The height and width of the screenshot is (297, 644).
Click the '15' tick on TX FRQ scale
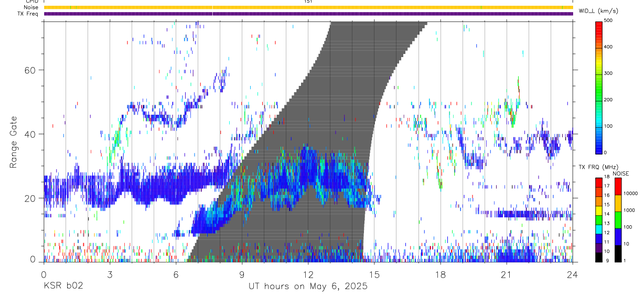606,205
